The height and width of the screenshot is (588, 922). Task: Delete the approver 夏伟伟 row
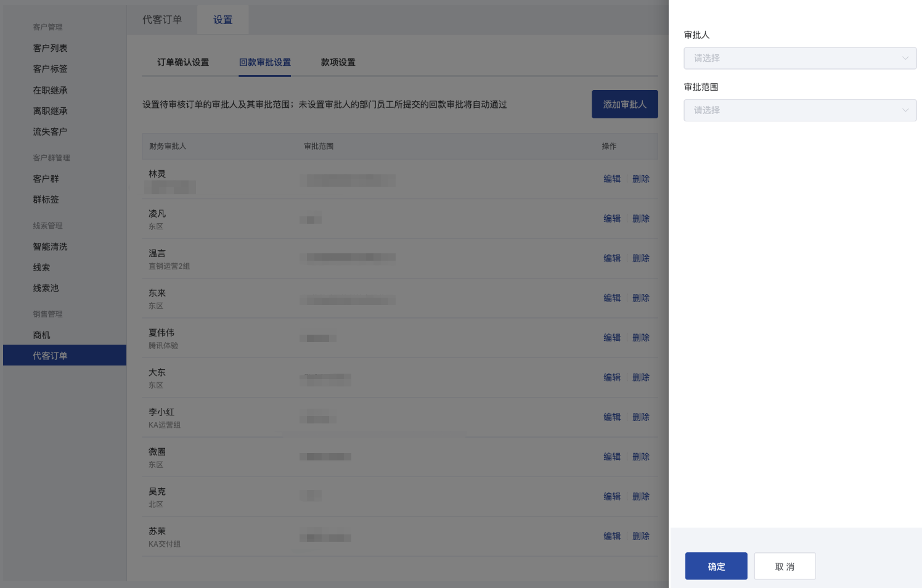pyautogui.click(x=641, y=338)
